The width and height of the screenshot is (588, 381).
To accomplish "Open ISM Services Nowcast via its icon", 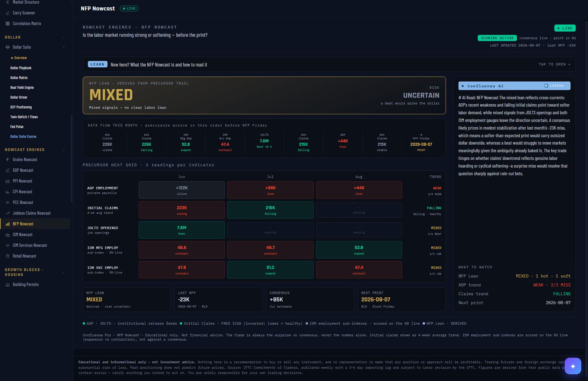I will (8, 245).
